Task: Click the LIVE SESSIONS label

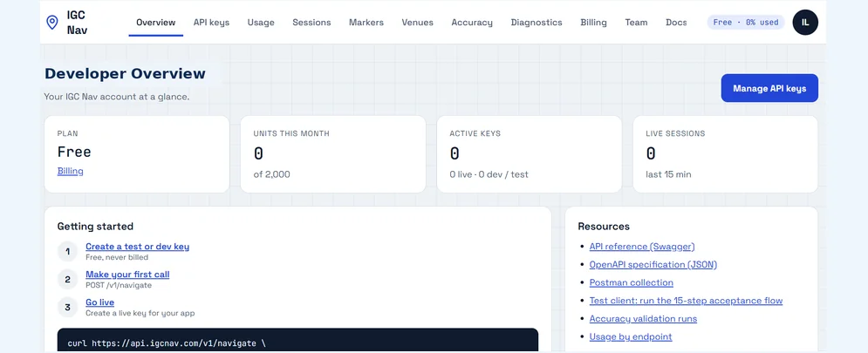Action: (675, 134)
